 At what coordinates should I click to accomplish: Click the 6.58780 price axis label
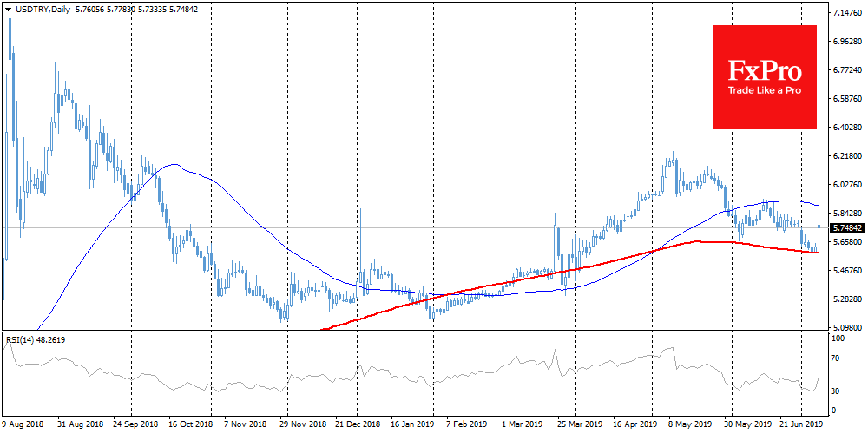[x=846, y=99]
